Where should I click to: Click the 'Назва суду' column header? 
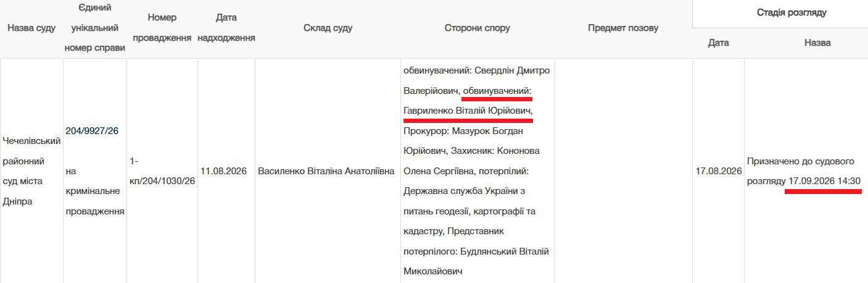pos(31,28)
